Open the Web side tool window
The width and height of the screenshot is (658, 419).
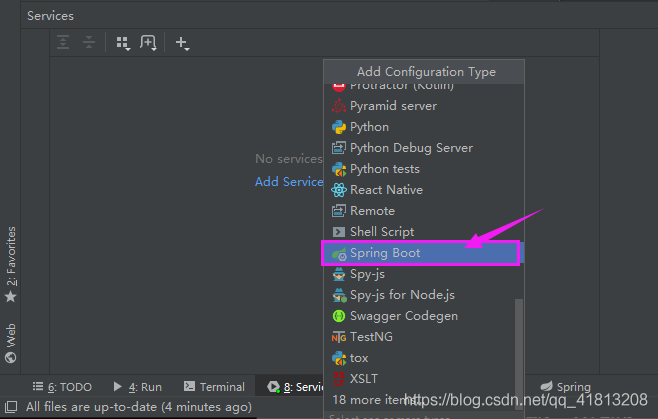(11, 343)
